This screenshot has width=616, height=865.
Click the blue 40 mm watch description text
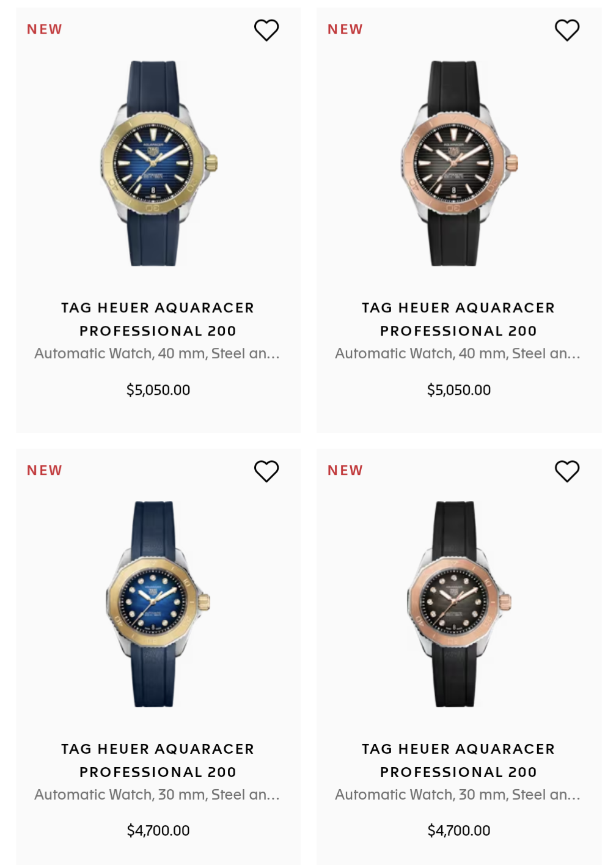pos(157,354)
